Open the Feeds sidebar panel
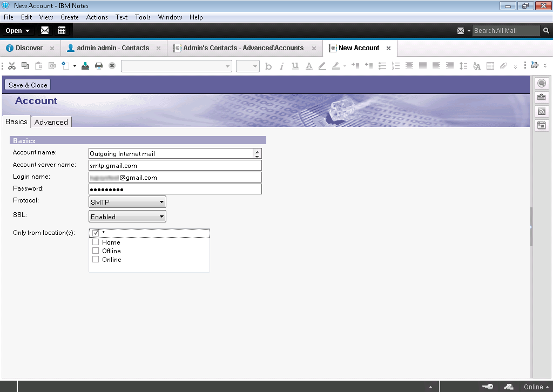This screenshot has width=553, height=392. click(541, 111)
